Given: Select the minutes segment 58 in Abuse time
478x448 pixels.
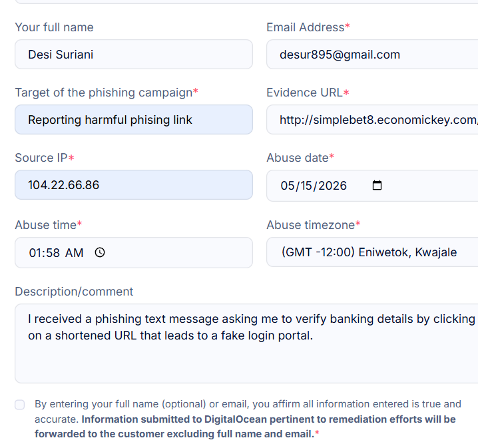Looking at the screenshot, I should point(53,253).
